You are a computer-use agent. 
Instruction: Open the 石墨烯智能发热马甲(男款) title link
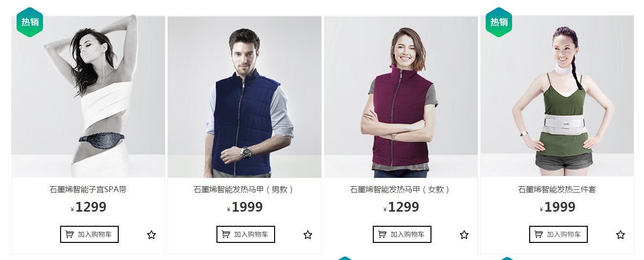(x=244, y=190)
